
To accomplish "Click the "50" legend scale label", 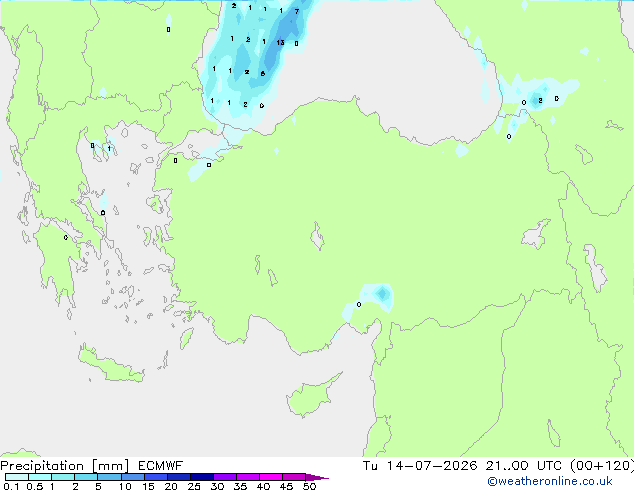I will 310,486.
